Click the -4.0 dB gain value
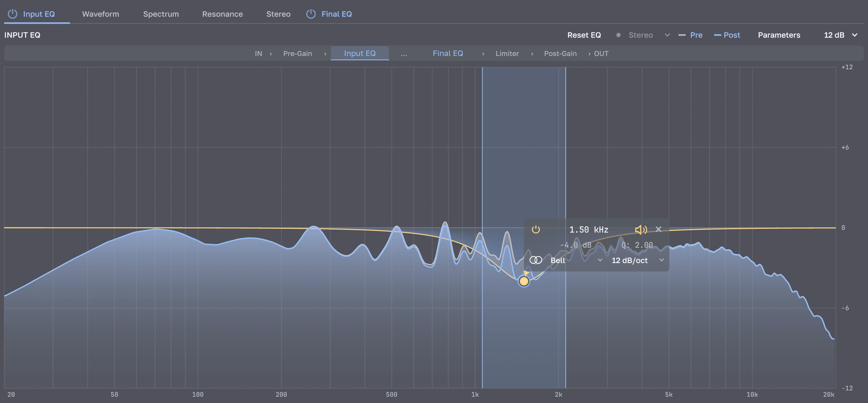The width and height of the screenshot is (868, 403). [x=576, y=245]
